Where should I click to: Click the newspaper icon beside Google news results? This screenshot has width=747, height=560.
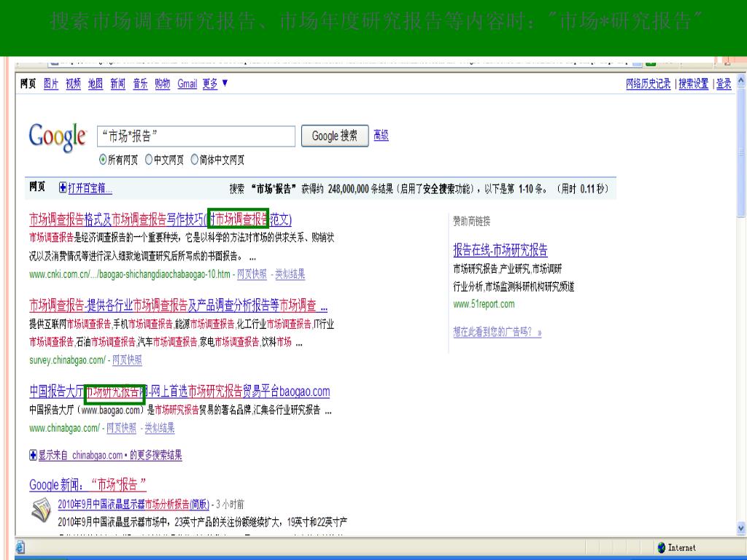[x=42, y=510]
